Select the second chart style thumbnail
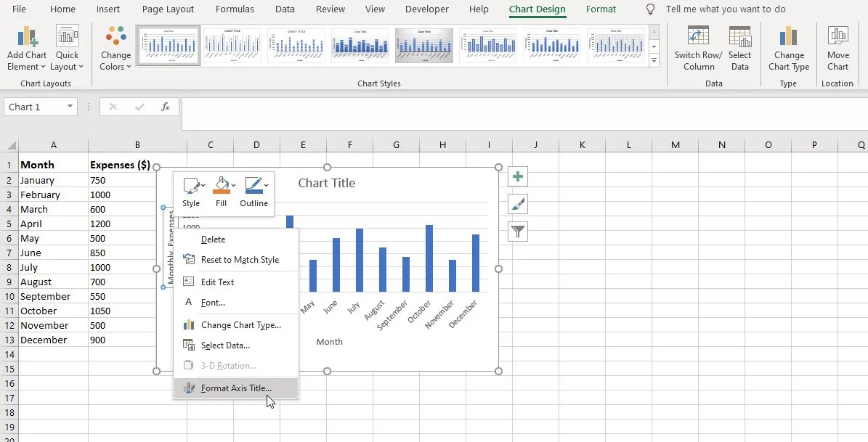868x442 pixels. (x=232, y=45)
